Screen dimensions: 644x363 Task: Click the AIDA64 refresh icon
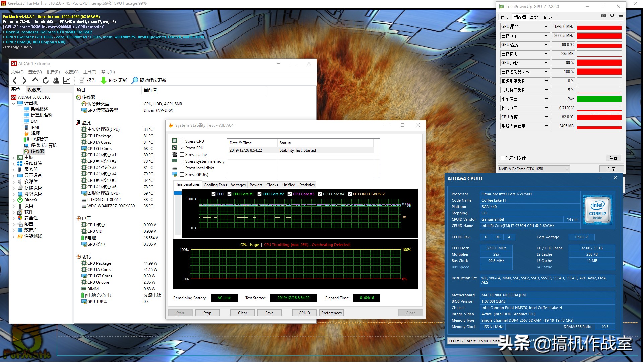[x=46, y=81]
